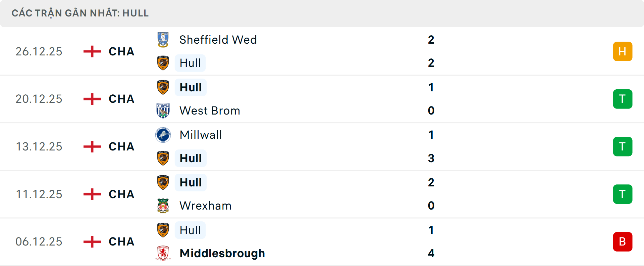Select the Middlesbrough club badge

click(163, 253)
